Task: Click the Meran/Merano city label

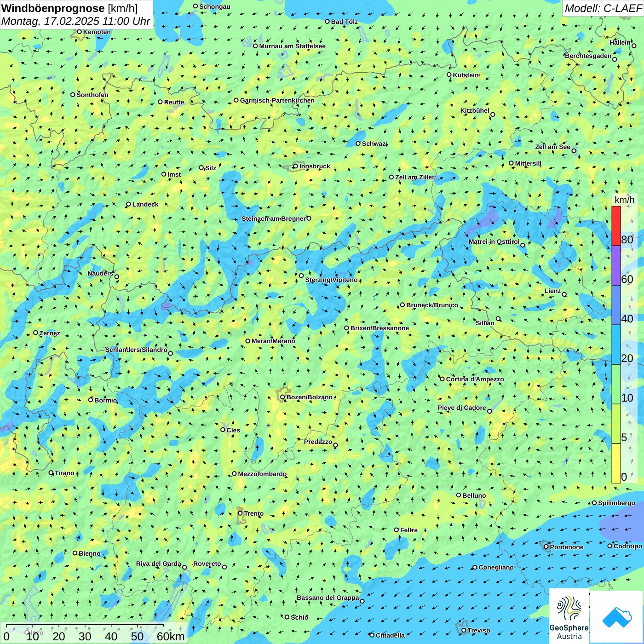Action: click(273, 341)
